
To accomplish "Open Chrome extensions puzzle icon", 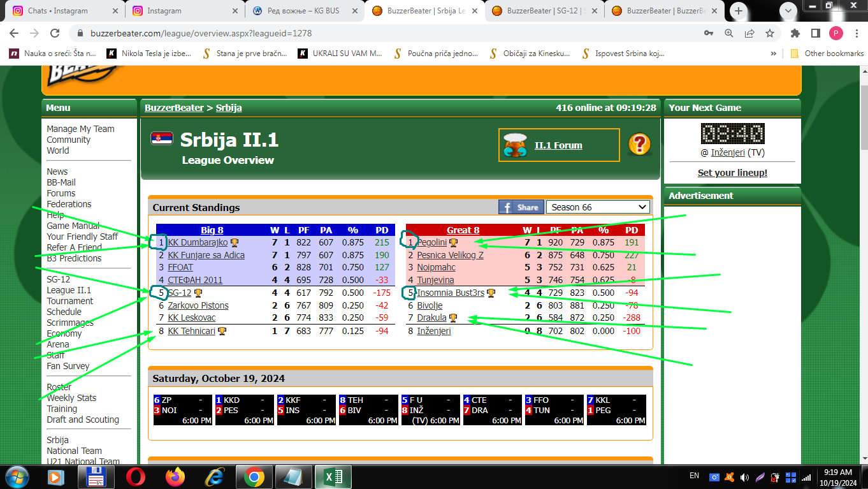I will click(x=795, y=33).
